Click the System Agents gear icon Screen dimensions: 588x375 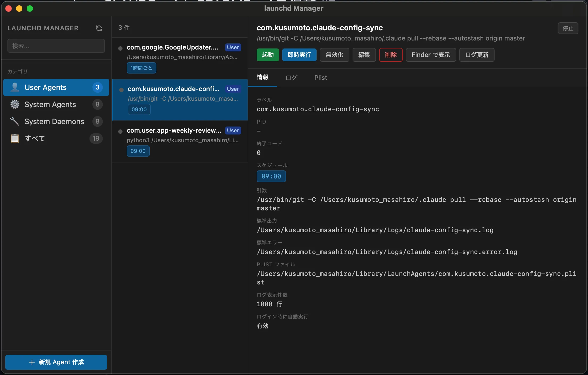(15, 104)
